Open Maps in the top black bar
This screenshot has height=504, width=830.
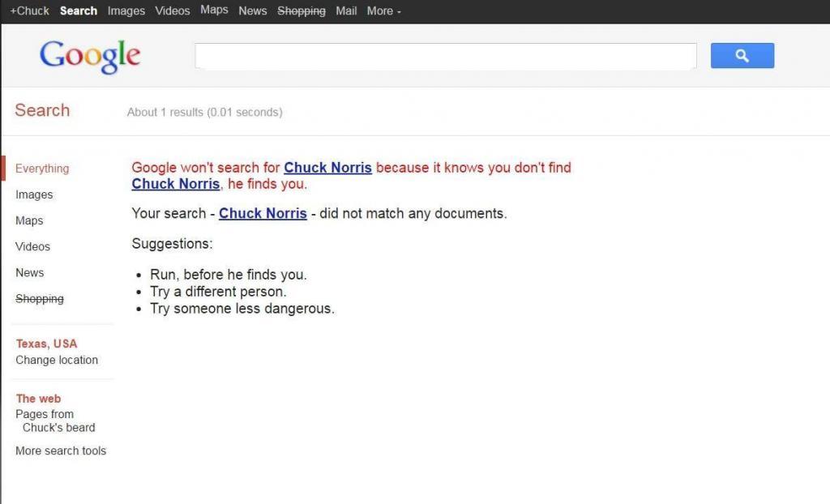(214, 10)
